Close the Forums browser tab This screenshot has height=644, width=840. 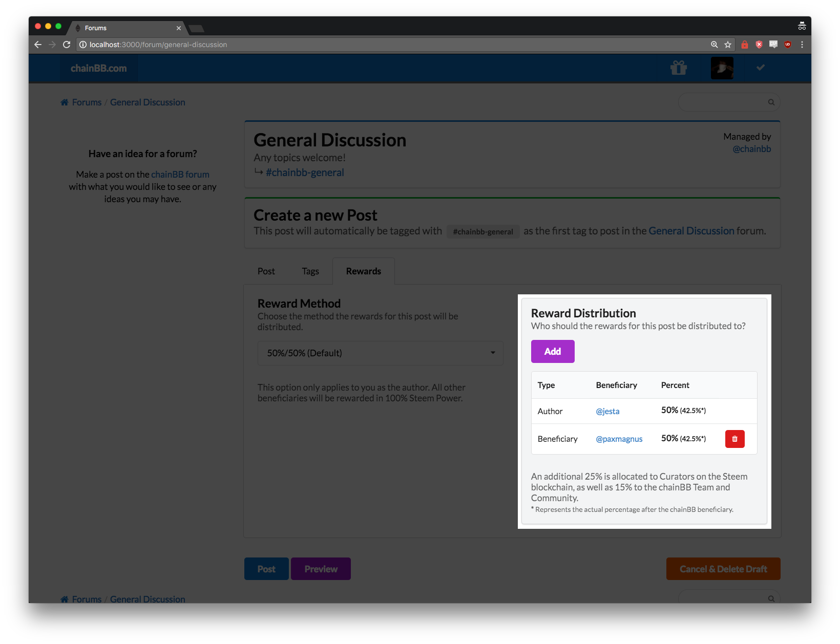(179, 28)
